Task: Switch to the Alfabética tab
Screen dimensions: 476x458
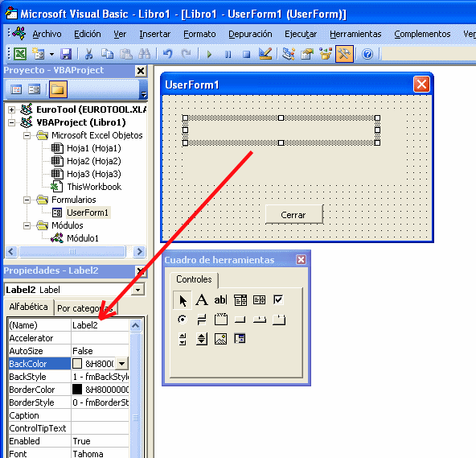Action: (28, 307)
